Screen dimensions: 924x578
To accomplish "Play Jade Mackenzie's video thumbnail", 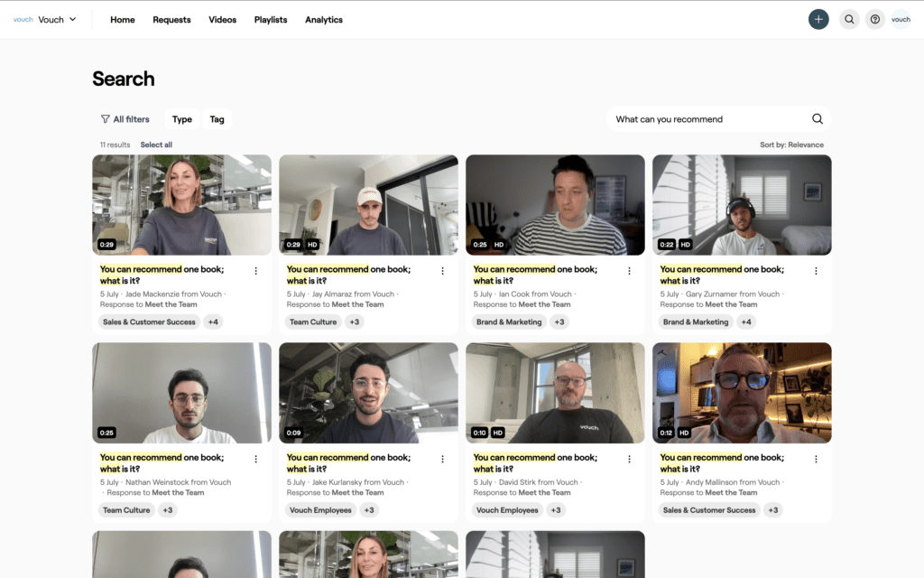I will coord(181,205).
